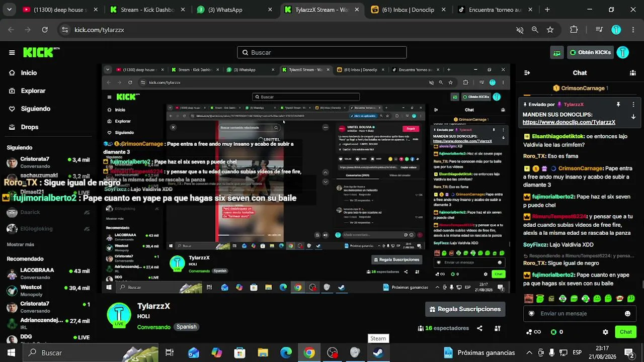Open Microsoft Store from the taskbar
Image resolution: width=644 pixels, height=362 pixels.
pos(240,353)
